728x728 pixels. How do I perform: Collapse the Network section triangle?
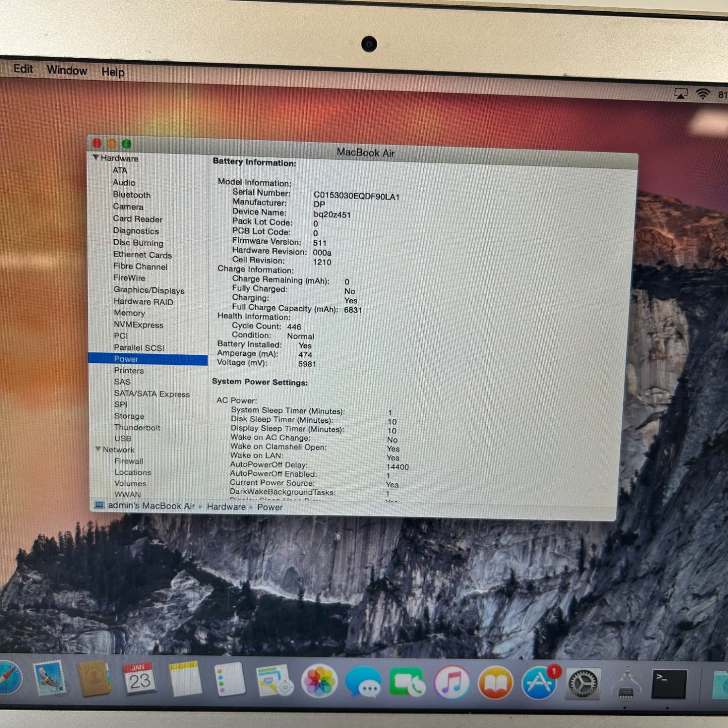[x=99, y=449]
